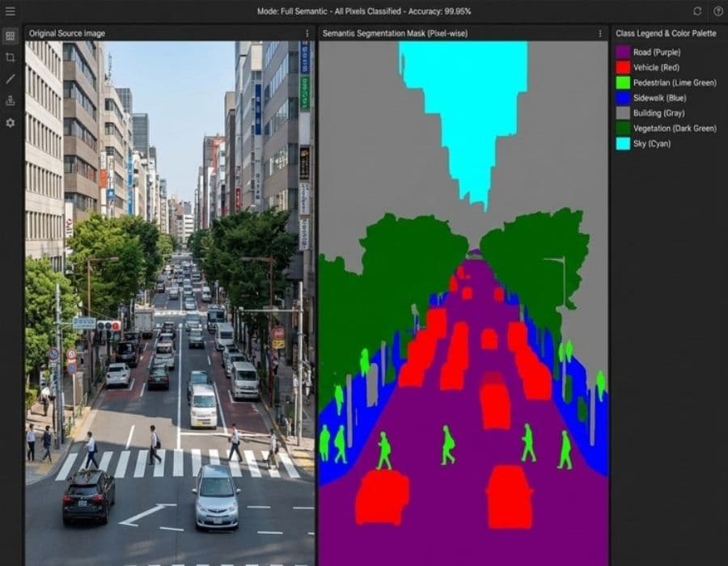728x566 pixels.
Task: Choose the line drawing tool
Action: pos(11,79)
